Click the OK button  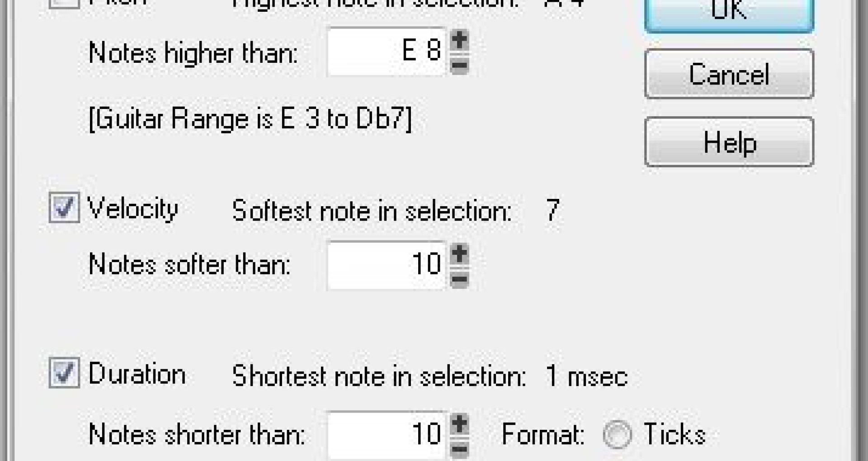[729, 13]
